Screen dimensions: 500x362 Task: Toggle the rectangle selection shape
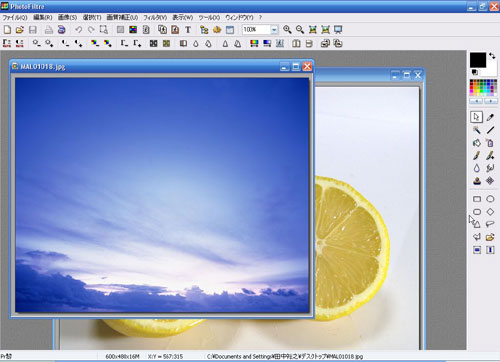point(477,199)
